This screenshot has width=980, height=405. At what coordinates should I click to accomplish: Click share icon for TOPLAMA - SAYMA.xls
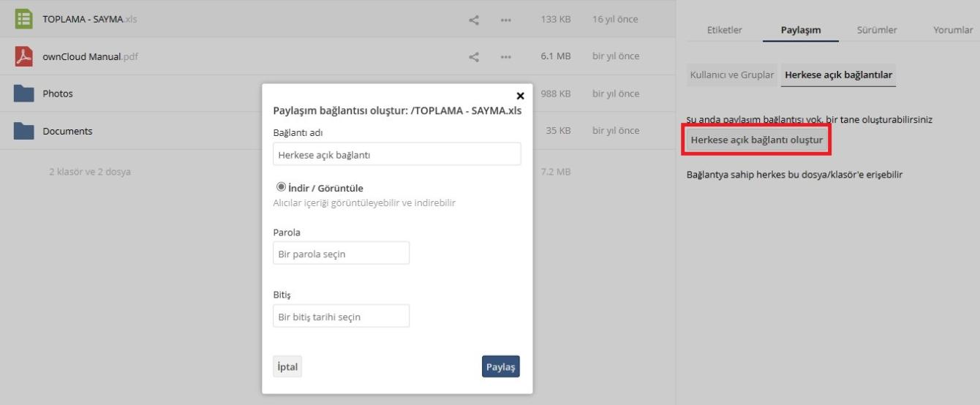click(x=474, y=20)
